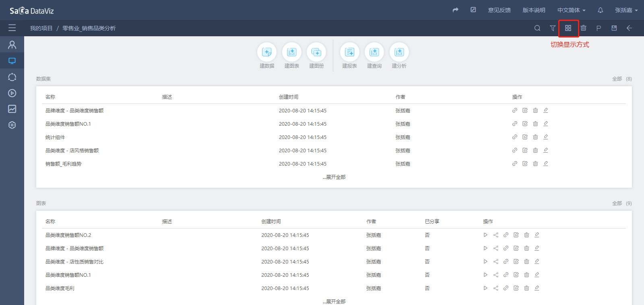Click the 建报表 create report icon

349,52
